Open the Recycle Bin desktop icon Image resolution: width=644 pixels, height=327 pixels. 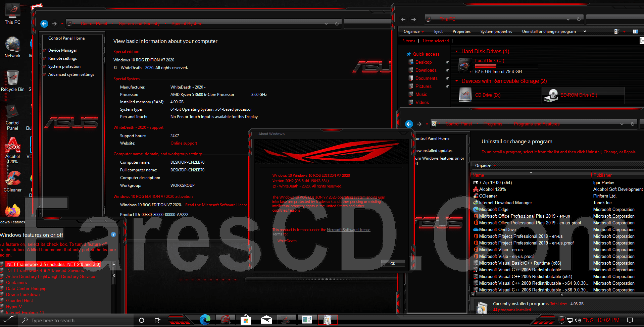[13, 80]
